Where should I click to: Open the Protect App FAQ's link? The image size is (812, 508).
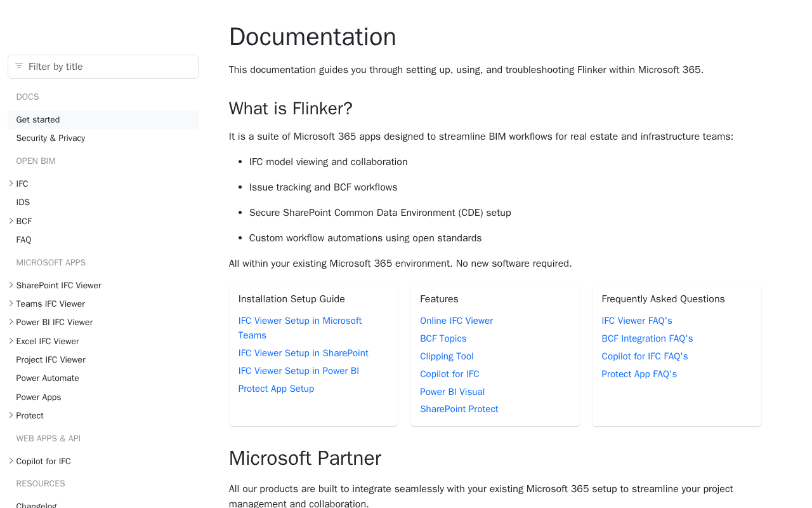pos(639,374)
